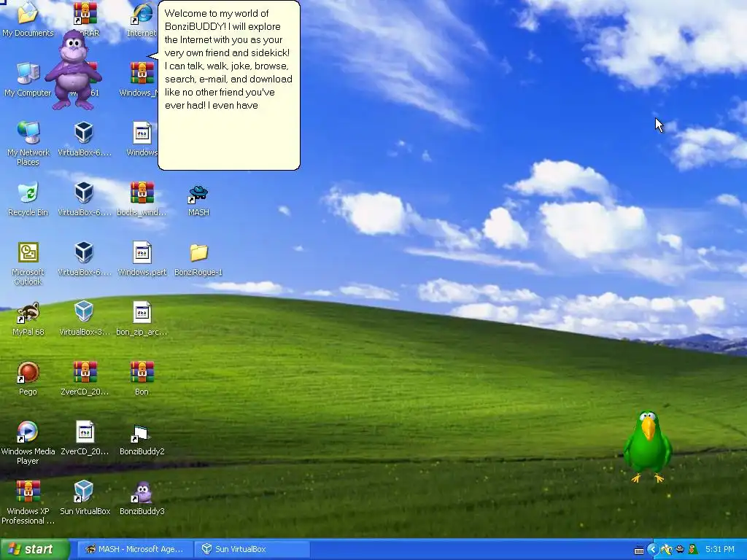Select the Sun VirtualBox desktop shortcut
Viewport: 747px width, 560px height.
point(85,498)
